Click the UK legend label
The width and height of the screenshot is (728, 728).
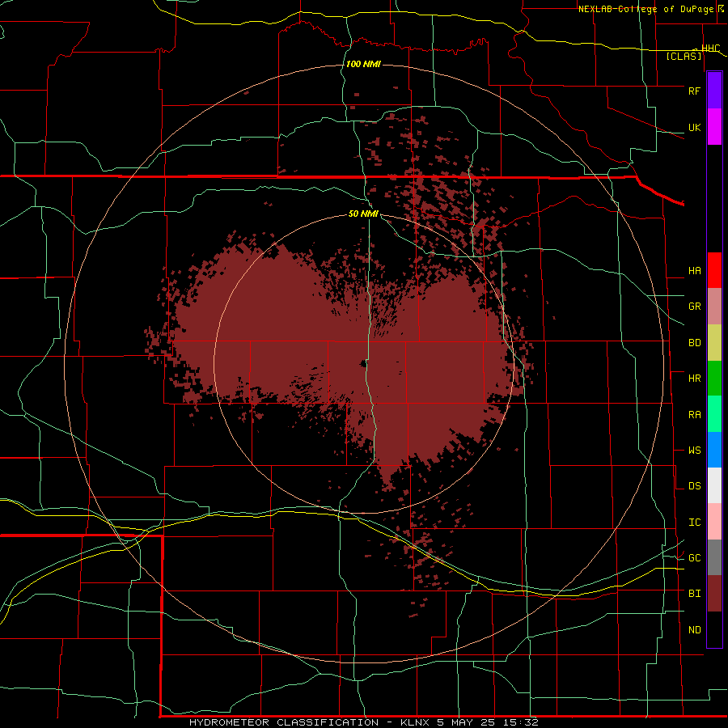pyautogui.click(x=694, y=127)
